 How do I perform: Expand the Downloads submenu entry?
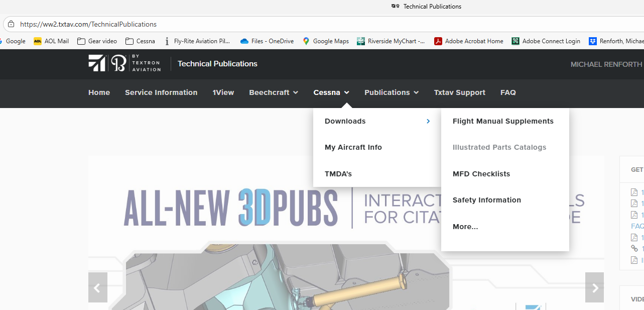click(x=377, y=121)
